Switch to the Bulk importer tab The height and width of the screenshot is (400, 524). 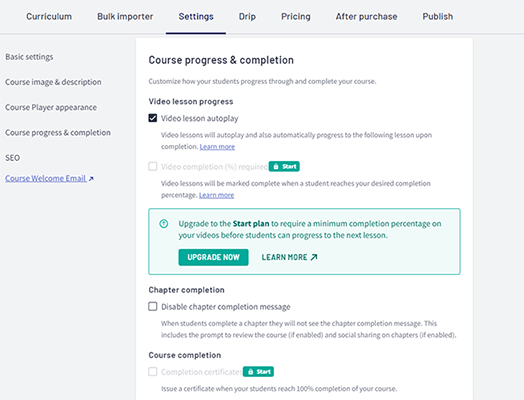[x=125, y=16]
